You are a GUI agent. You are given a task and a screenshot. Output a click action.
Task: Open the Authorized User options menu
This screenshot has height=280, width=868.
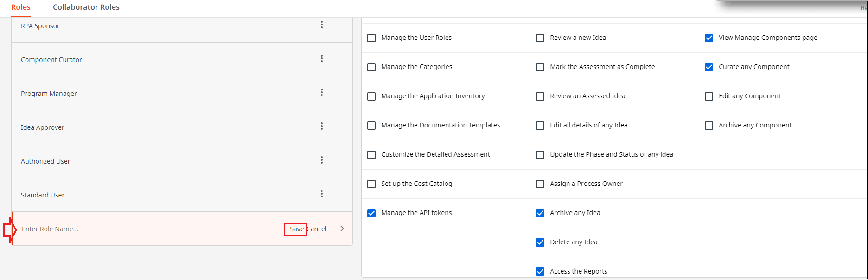point(321,160)
